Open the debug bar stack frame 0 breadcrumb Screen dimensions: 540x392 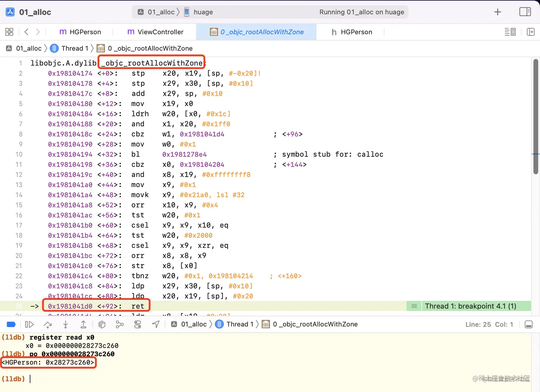(310, 324)
